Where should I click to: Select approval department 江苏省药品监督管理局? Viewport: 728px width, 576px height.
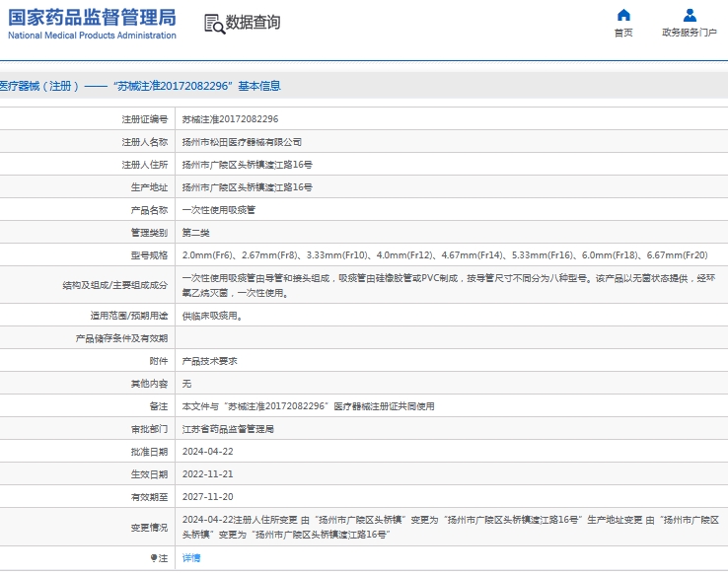click(x=228, y=429)
